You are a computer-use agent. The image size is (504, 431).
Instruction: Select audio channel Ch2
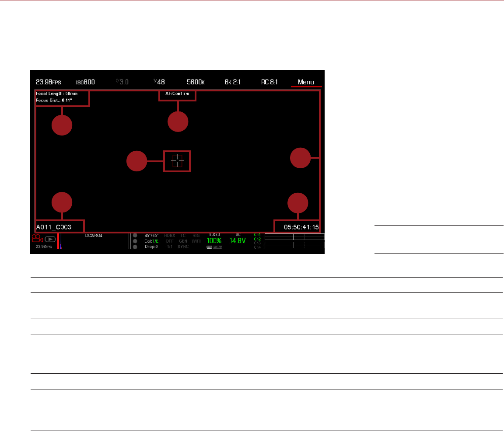257,239
